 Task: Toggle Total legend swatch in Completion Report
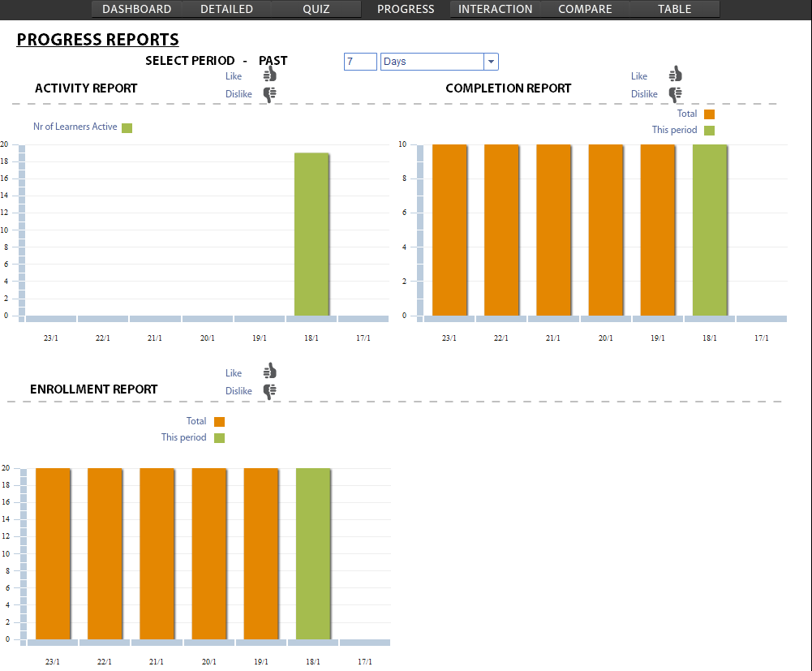[x=709, y=114]
